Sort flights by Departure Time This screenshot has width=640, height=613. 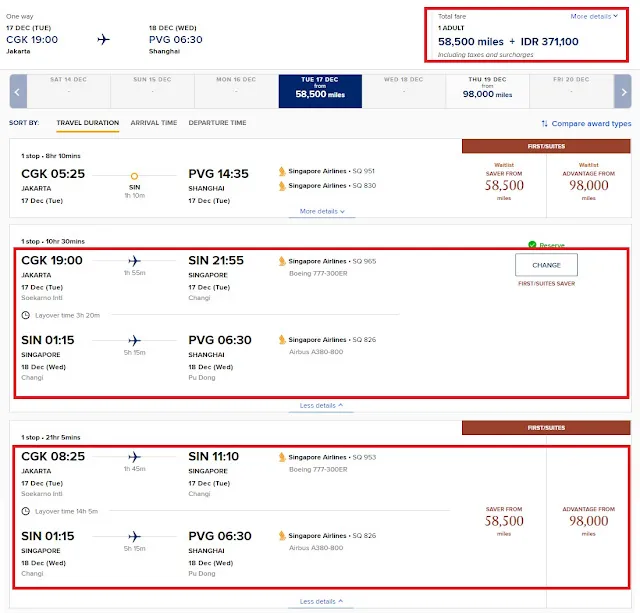coord(217,122)
